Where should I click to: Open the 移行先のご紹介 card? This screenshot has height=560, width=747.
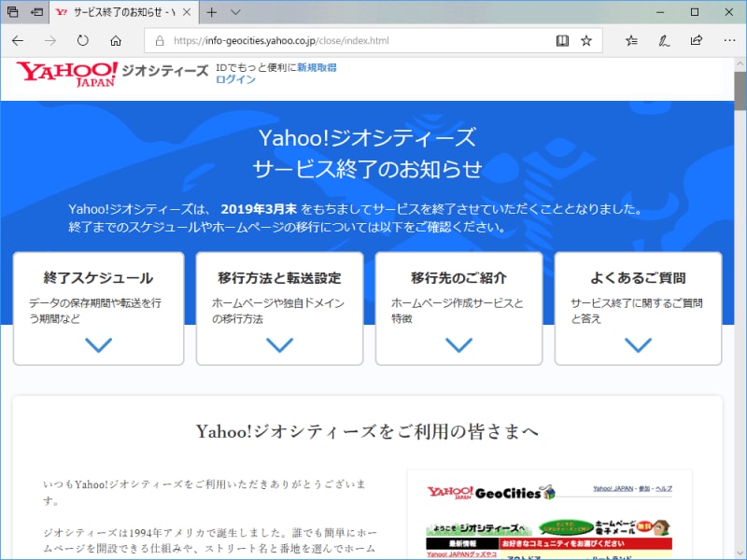[458, 309]
